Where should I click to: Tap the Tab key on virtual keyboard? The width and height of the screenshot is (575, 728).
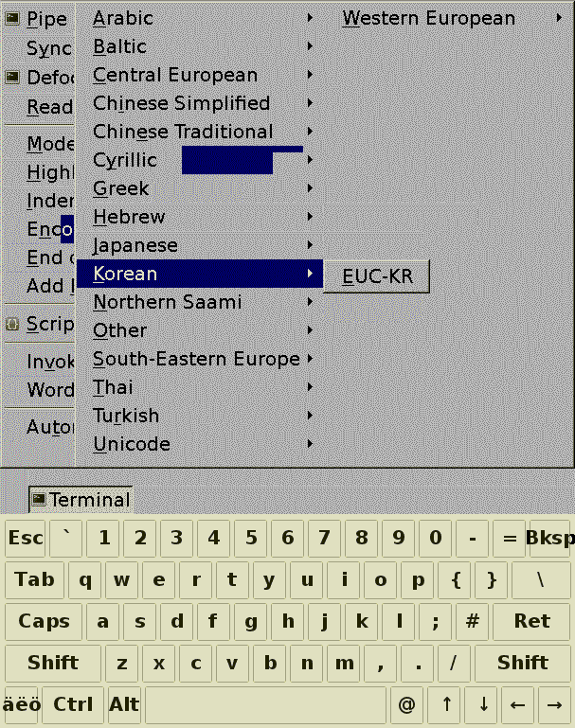tap(34, 580)
